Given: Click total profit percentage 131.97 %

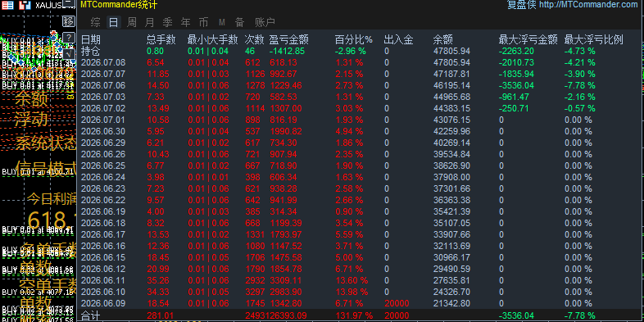Looking at the screenshot, I should point(355,315).
